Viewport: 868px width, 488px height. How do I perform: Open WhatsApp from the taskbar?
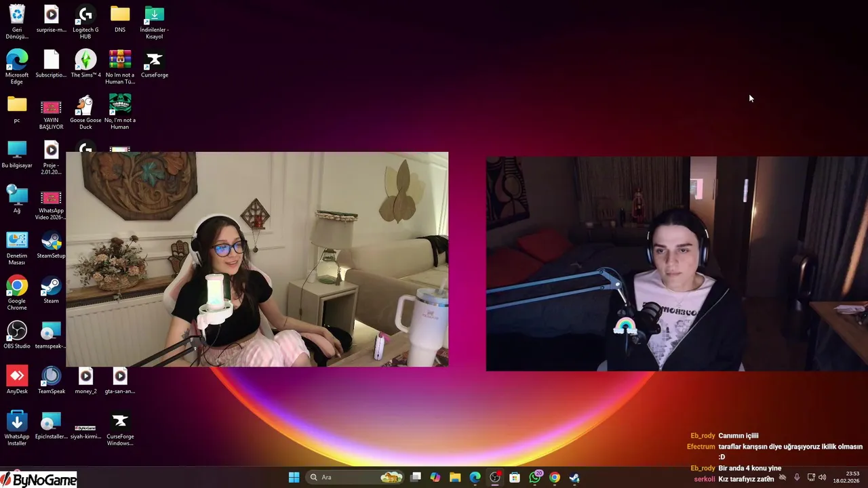click(535, 477)
